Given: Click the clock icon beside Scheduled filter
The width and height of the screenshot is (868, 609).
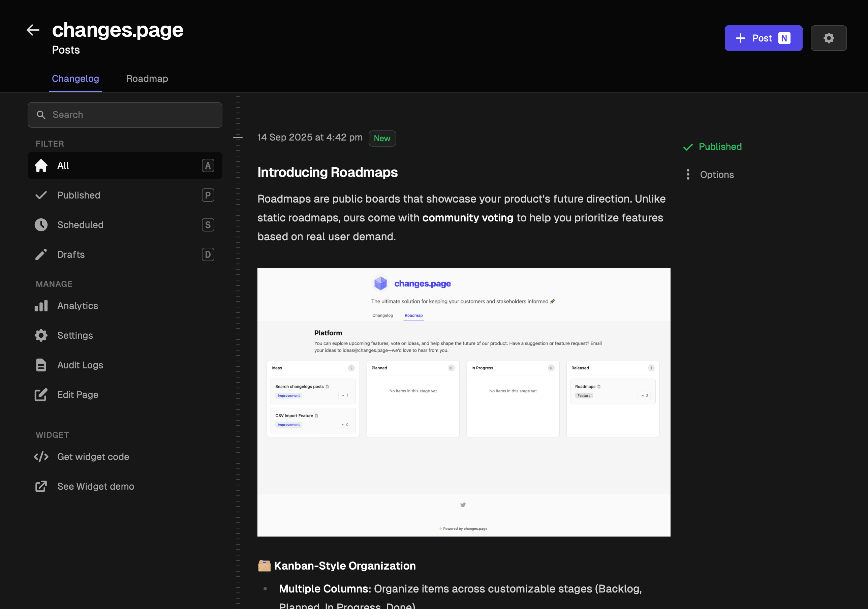Looking at the screenshot, I should [x=41, y=224].
